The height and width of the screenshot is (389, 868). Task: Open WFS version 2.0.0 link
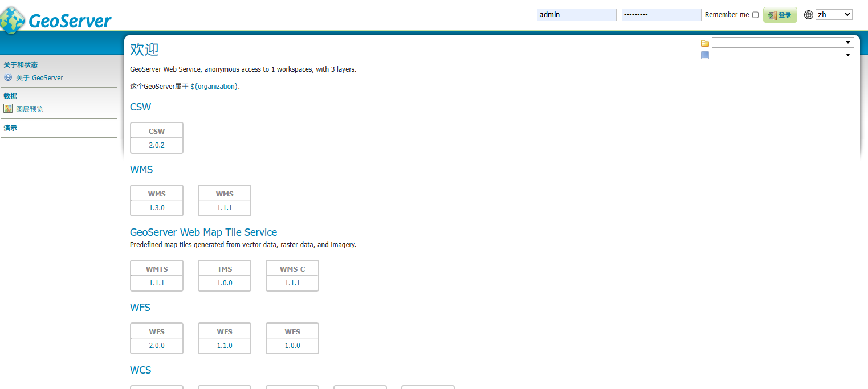(157, 346)
